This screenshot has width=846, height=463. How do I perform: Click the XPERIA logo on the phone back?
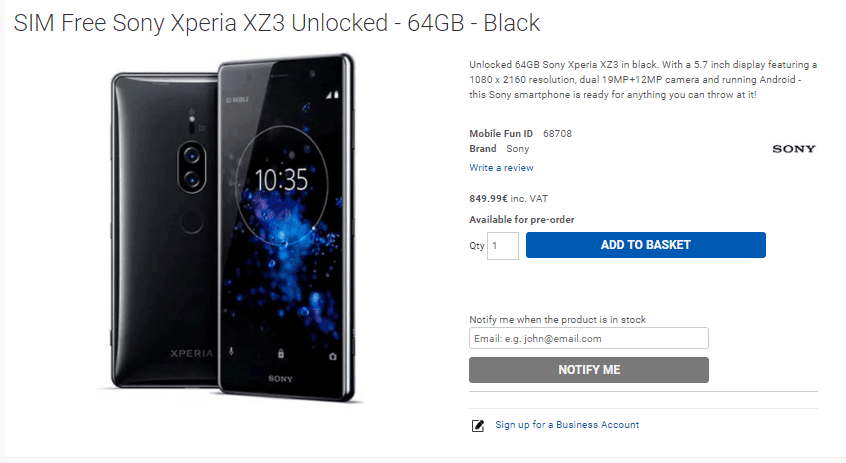(x=192, y=353)
